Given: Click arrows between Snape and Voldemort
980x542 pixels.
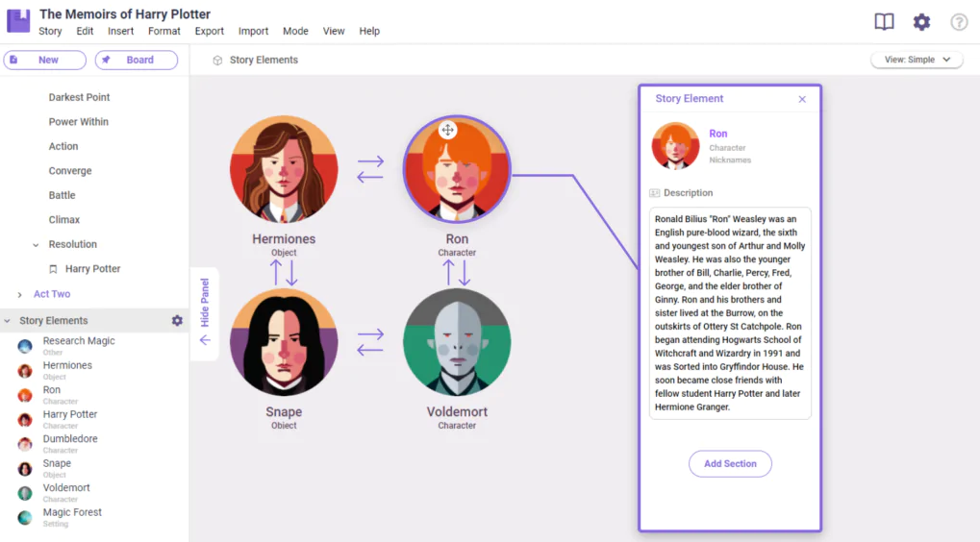Looking at the screenshot, I should (x=370, y=342).
